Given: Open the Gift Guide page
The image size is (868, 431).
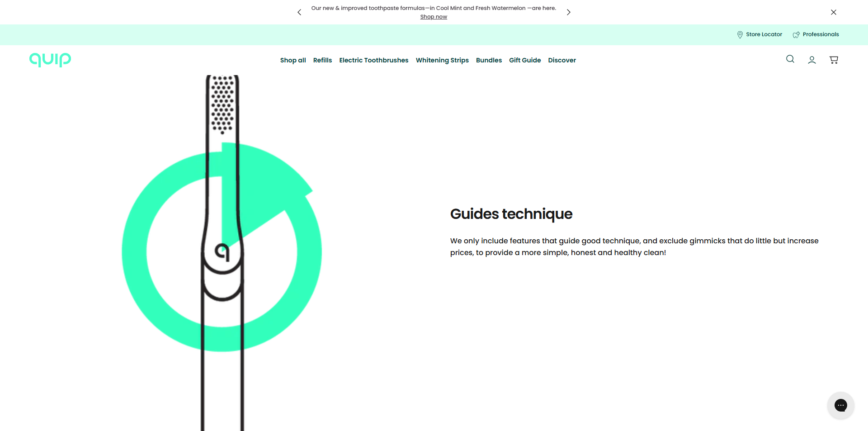Looking at the screenshot, I should [x=524, y=60].
